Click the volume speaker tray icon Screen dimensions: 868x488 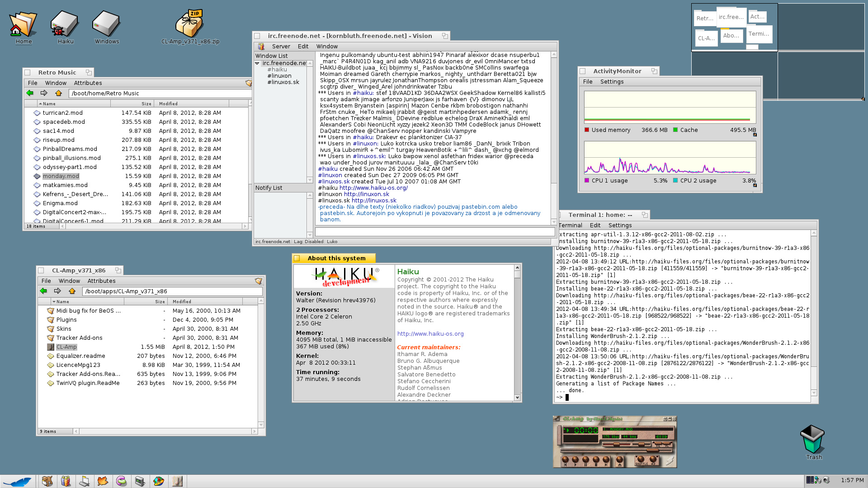tap(826, 480)
